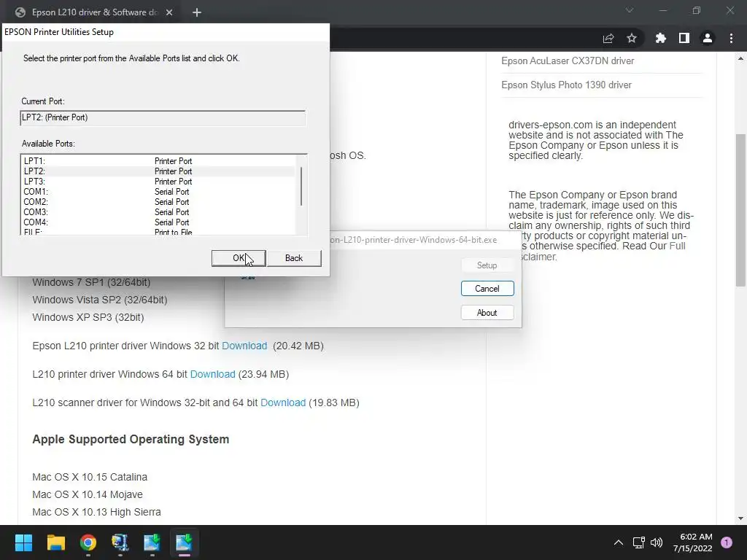
Task: Close the Epson L210 driver tab
Action: pyautogui.click(x=169, y=12)
